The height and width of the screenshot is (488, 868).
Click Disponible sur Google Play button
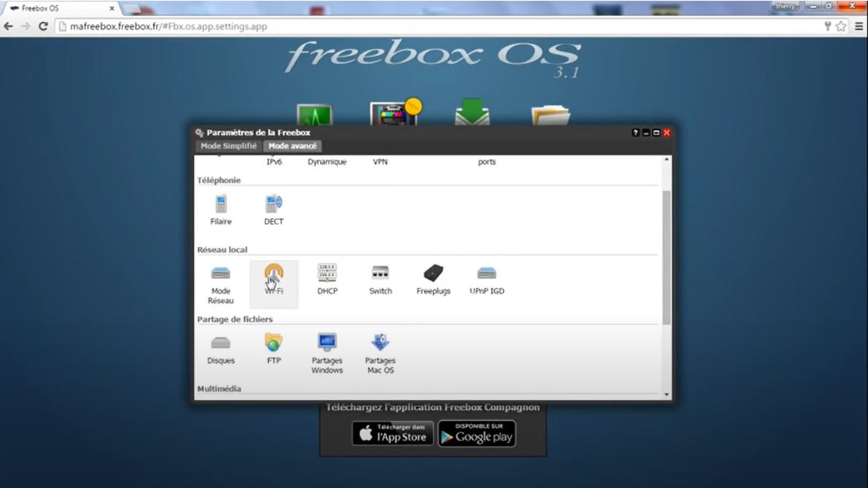[x=477, y=434]
